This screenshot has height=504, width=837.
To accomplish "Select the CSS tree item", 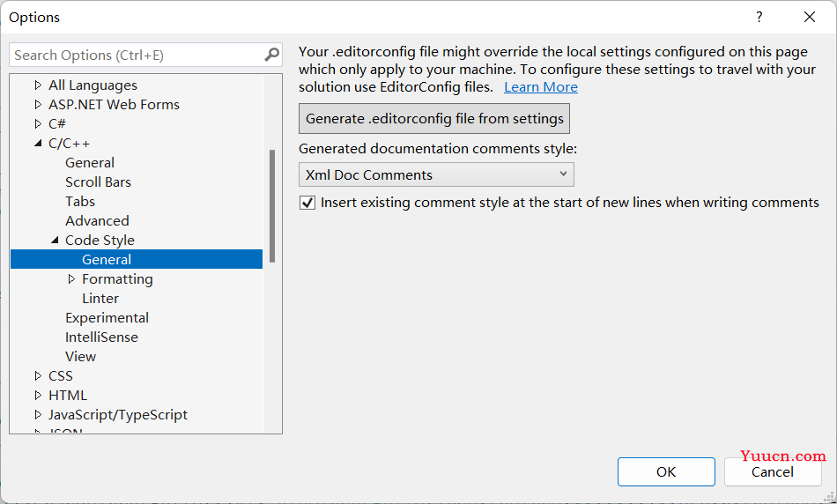I will point(60,376).
